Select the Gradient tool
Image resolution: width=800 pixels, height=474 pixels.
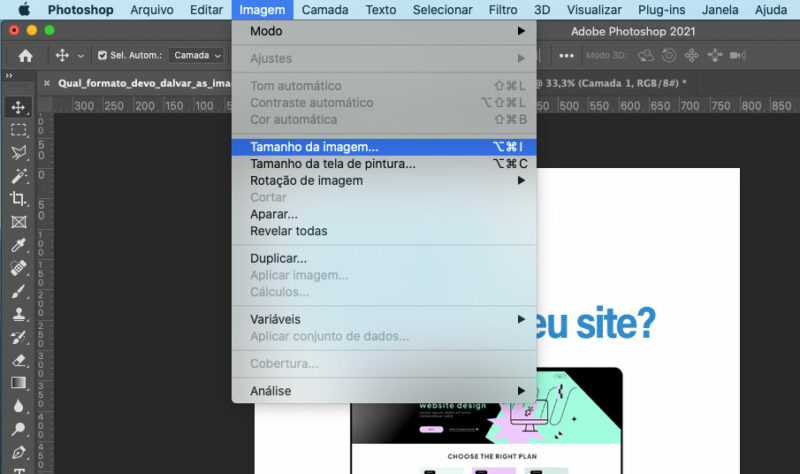click(x=18, y=383)
